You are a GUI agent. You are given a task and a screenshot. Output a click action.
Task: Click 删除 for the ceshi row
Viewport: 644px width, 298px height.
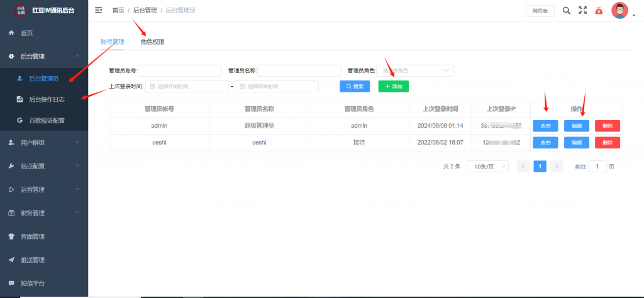608,143
